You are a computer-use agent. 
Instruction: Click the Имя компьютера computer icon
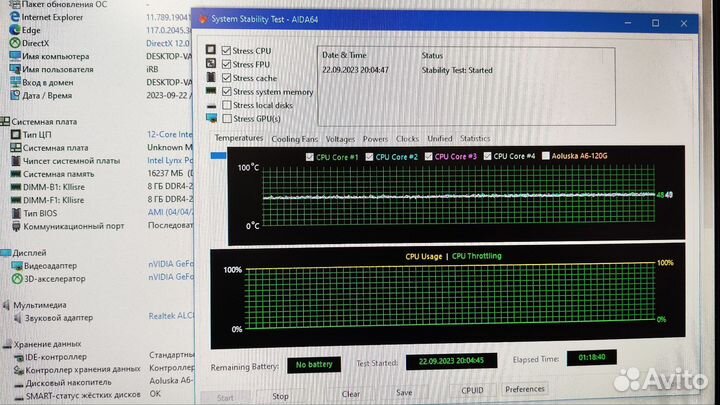point(15,56)
